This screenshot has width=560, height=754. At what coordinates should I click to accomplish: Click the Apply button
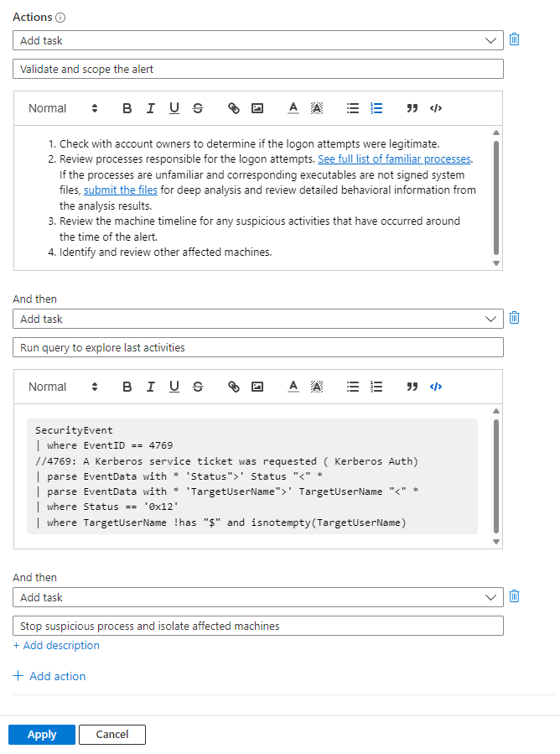point(41,734)
